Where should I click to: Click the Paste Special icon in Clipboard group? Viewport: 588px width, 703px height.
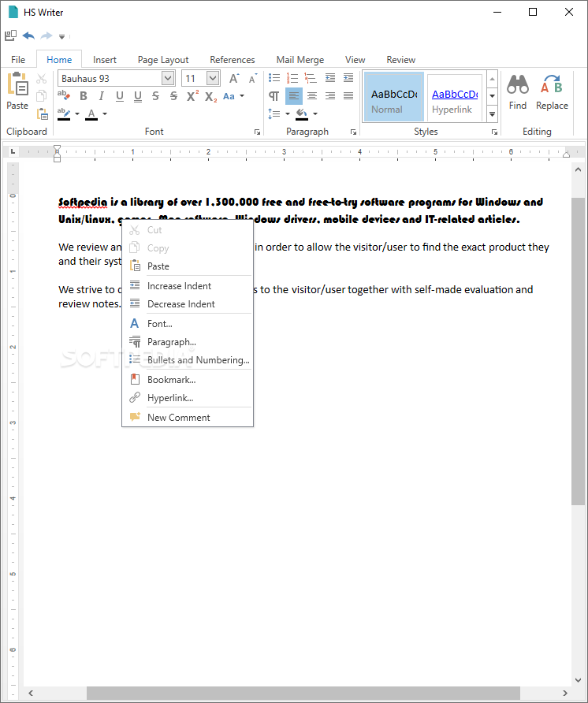[x=42, y=113]
